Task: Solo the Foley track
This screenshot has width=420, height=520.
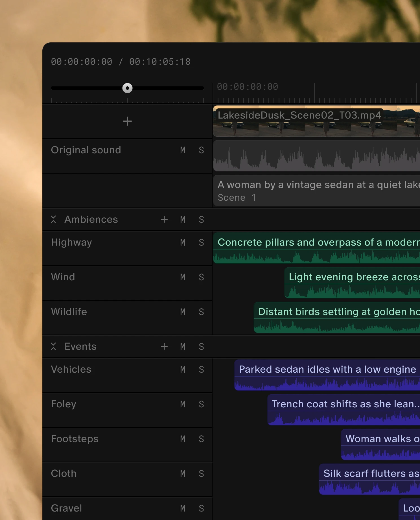Action: click(x=201, y=404)
